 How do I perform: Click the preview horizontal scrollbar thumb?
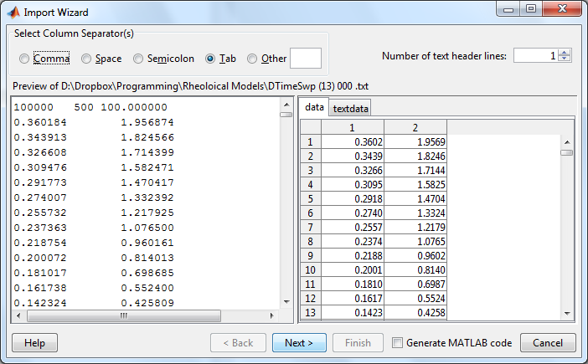(125, 316)
